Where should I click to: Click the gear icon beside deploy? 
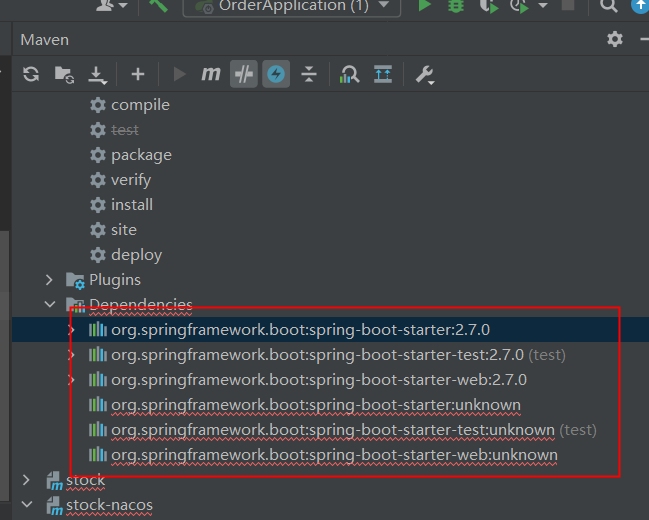point(98,255)
